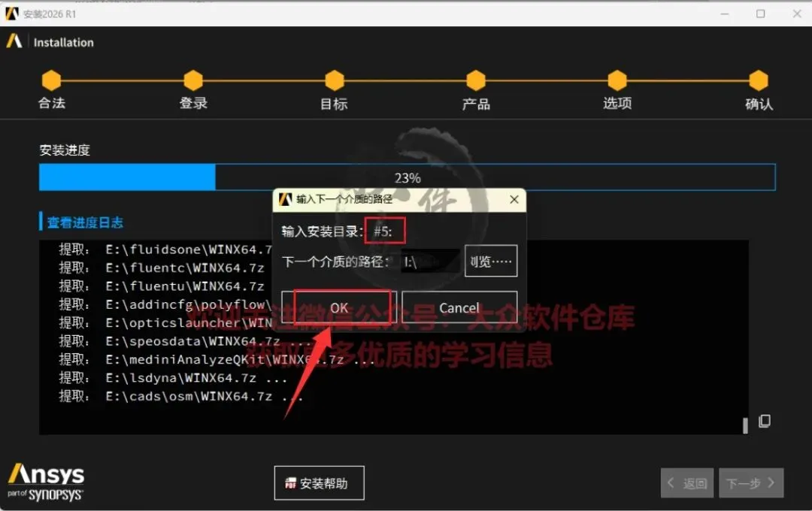The width and height of the screenshot is (812, 511).
Task: Click Cancel in the media path dialog
Action: [x=459, y=307]
